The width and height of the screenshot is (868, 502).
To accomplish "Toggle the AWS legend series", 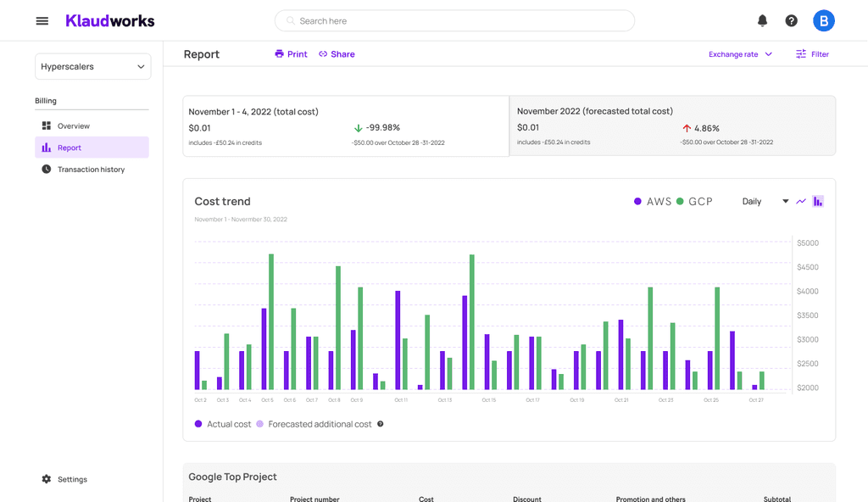I will click(x=652, y=202).
